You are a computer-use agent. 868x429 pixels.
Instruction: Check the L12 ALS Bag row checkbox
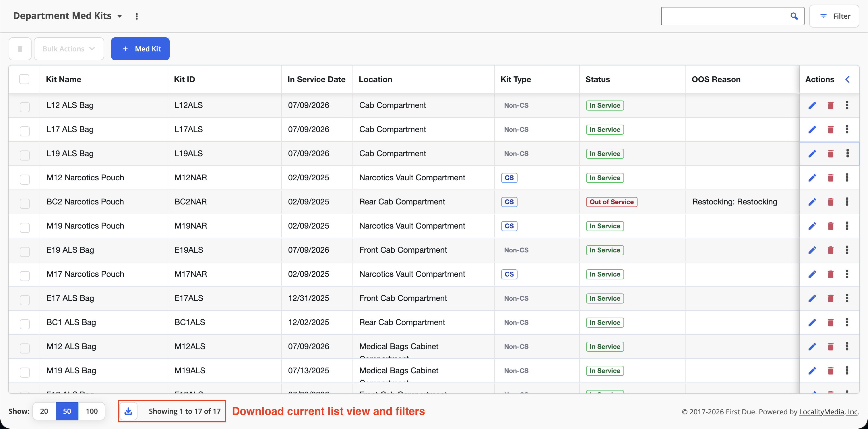point(25,107)
